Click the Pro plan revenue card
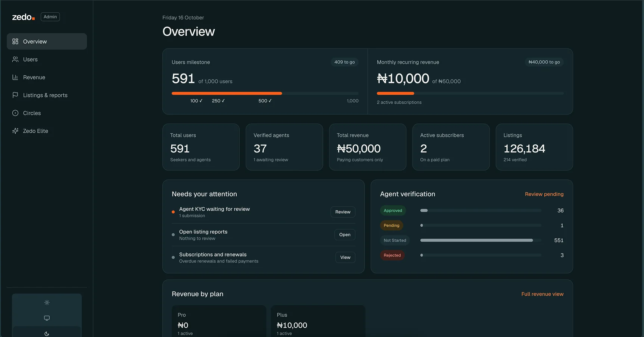The width and height of the screenshot is (644, 337). (219, 321)
